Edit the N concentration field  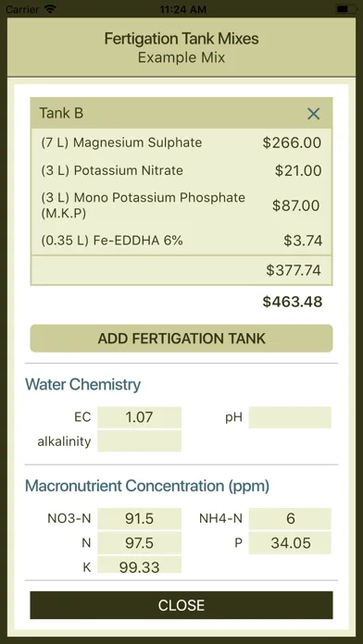point(139,543)
